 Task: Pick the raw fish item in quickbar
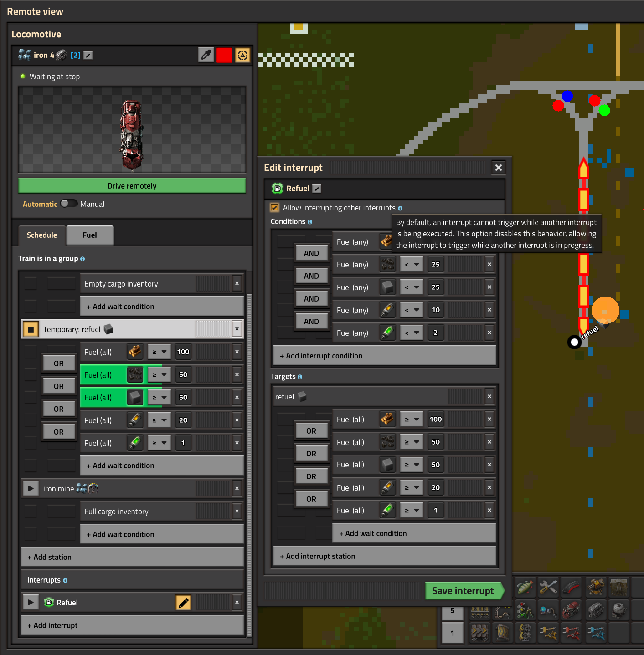[x=525, y=587]
